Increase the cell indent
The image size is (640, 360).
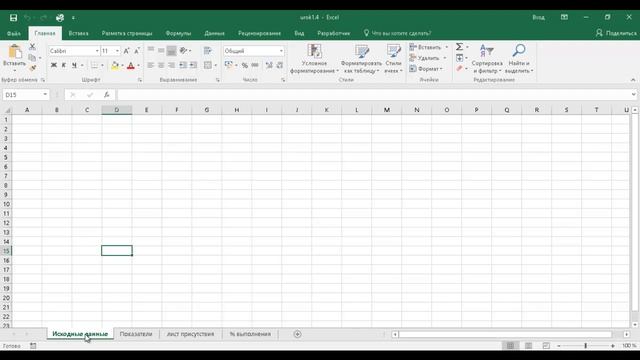pos(193,65)
